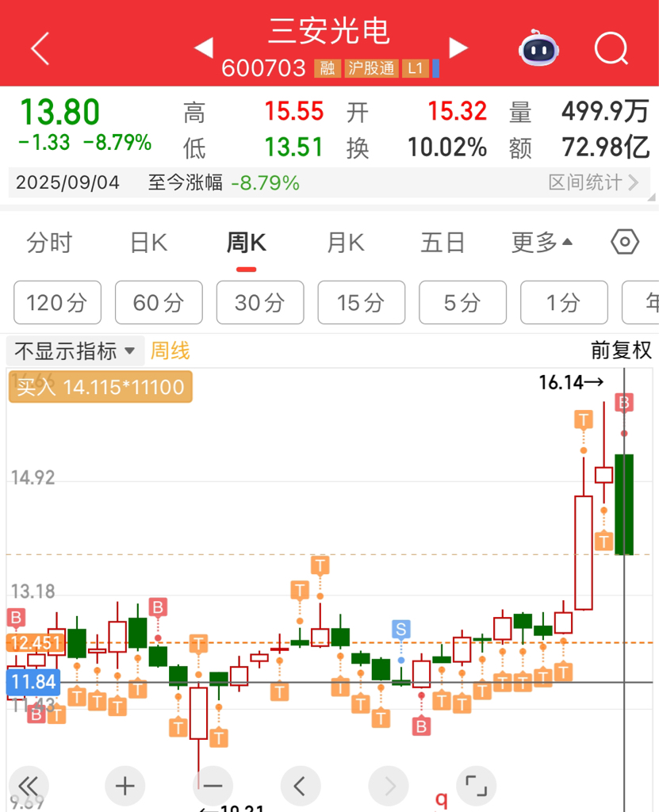The width and height of the screenshot is (659, 812).
Task: Move chart cursor left one candle
Action: 301,786
